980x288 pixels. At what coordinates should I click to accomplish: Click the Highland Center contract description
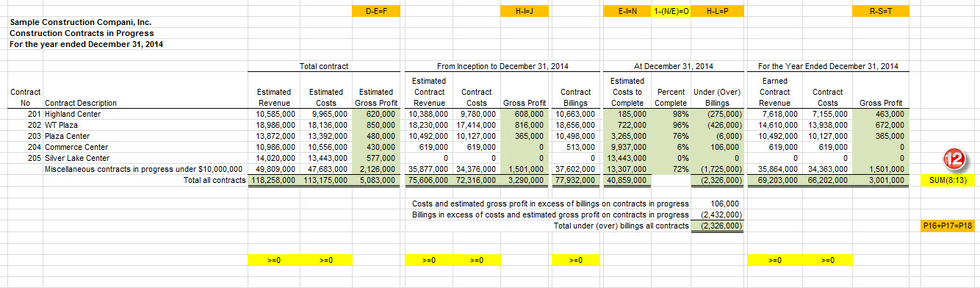73,115
